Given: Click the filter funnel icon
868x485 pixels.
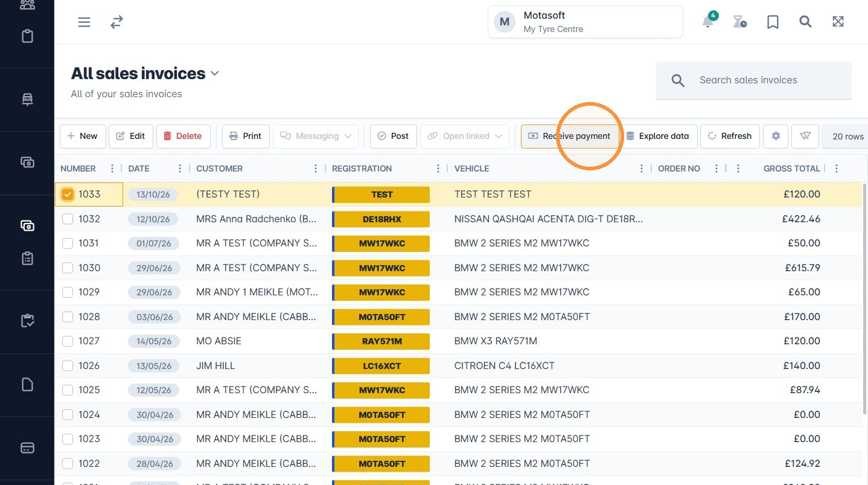Looking at the screenshot, I should (805, 136).
